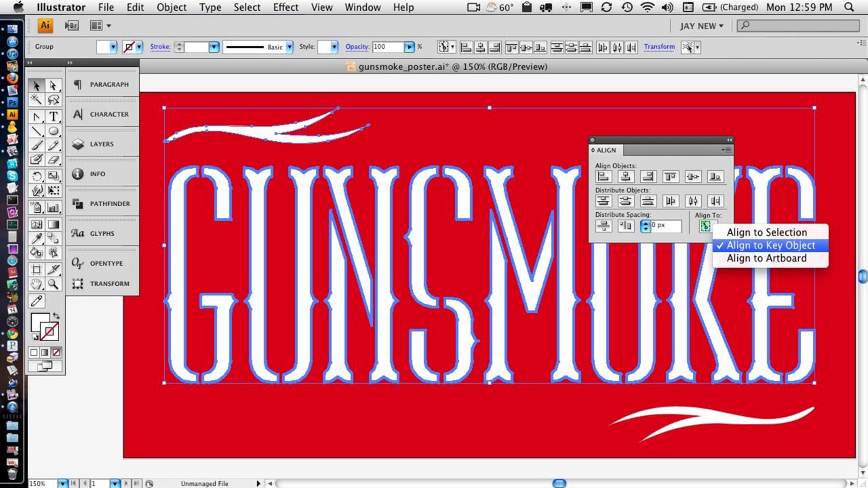Open Opacity panel link
868x488 pixels.
pos(357,47)
